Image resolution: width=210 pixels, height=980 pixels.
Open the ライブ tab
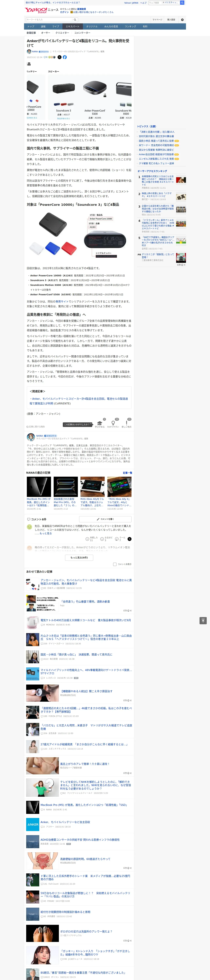(x=56, y=27)
